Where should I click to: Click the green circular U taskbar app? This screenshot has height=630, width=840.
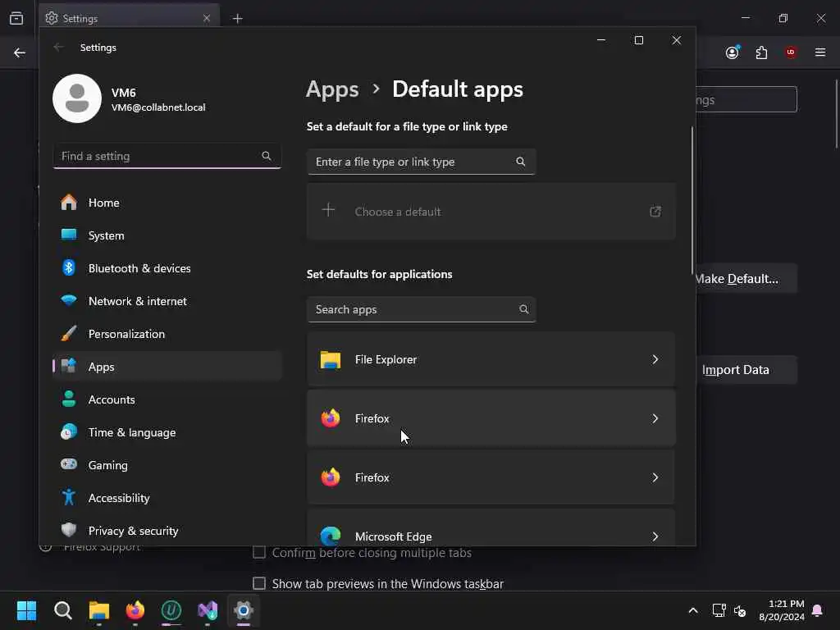(171, 610)
